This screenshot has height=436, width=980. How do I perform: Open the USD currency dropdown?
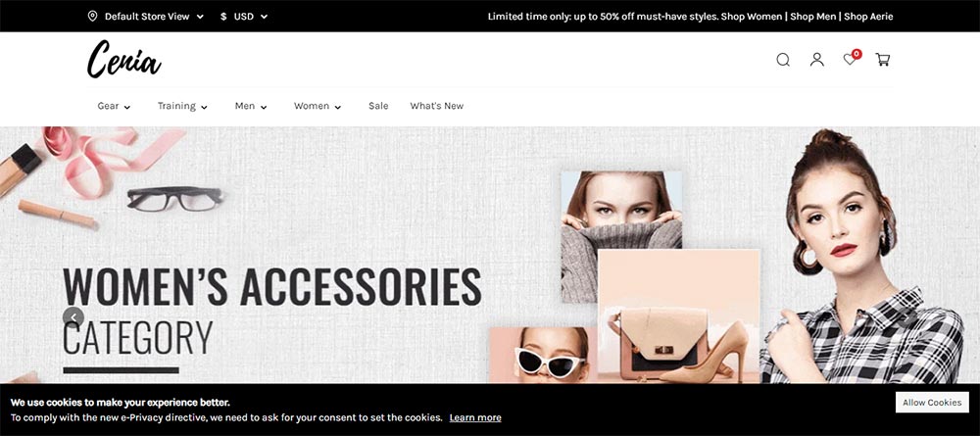tap(244, 17)
